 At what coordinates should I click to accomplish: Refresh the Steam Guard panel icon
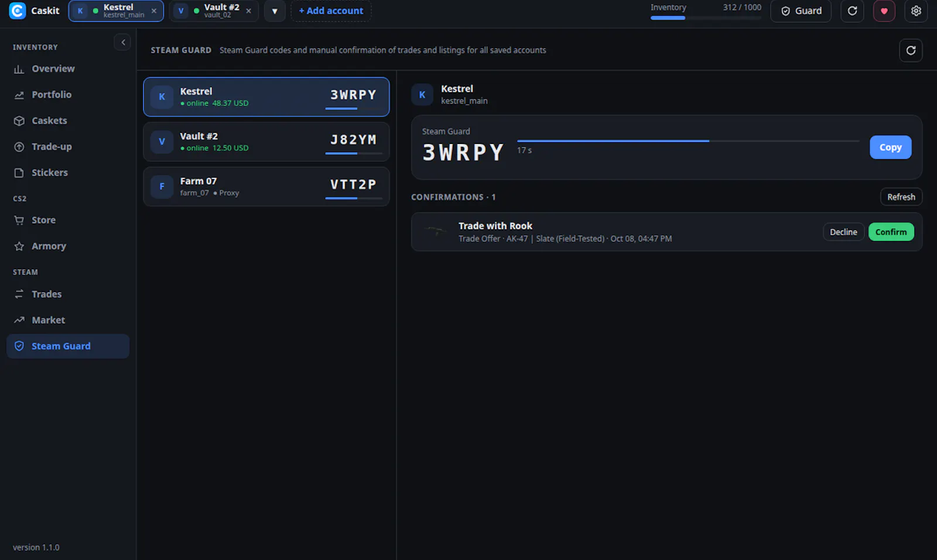pos(911,50)
